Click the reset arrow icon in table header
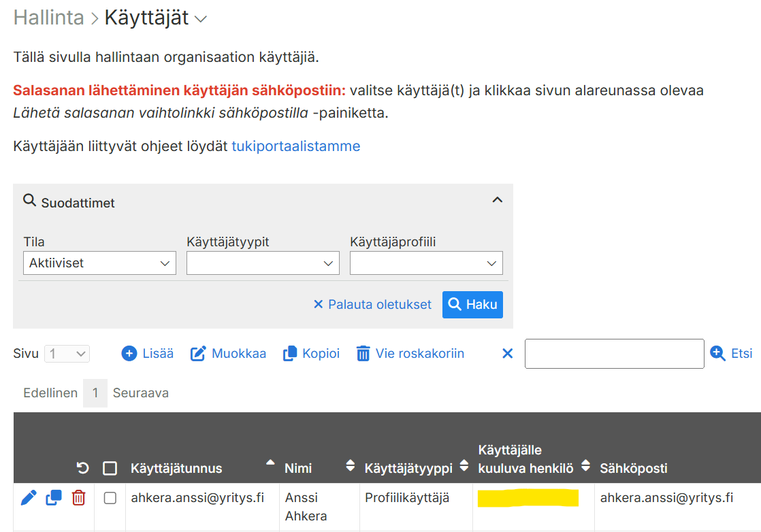This screenshot has height=532, width=761. 83,468
